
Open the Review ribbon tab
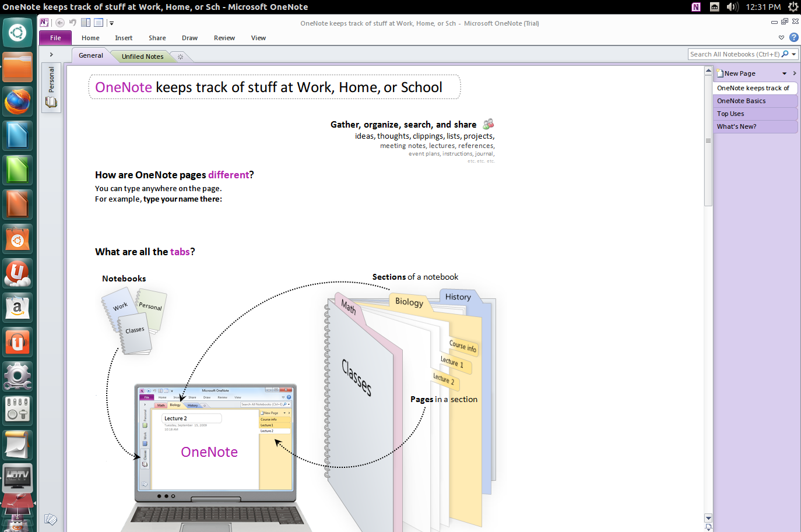pos(224,38)
